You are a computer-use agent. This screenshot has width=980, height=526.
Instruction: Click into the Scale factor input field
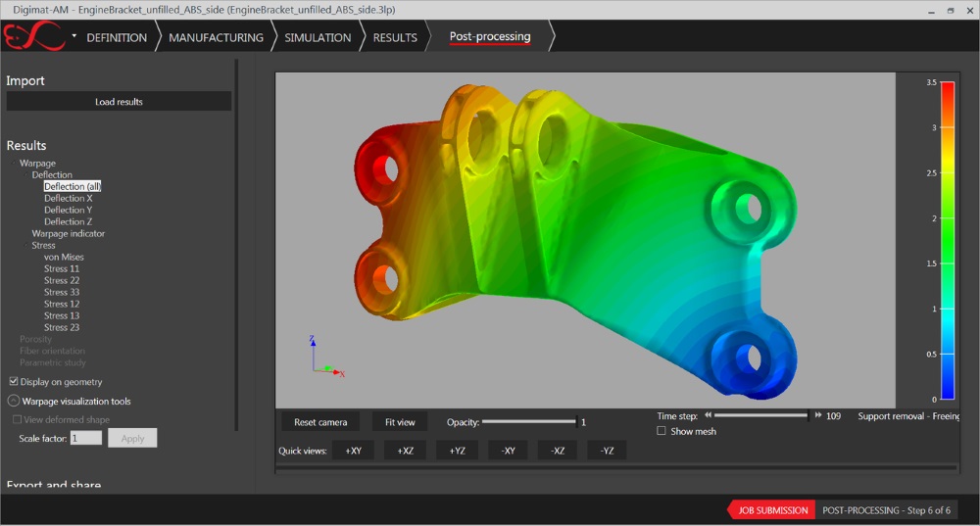[x=85, y=438]
